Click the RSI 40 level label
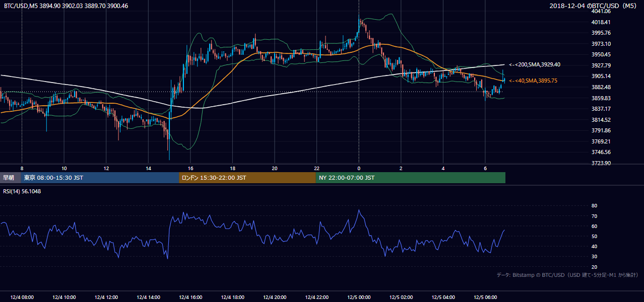The image size is (644, 302). (x=594, y=246)
